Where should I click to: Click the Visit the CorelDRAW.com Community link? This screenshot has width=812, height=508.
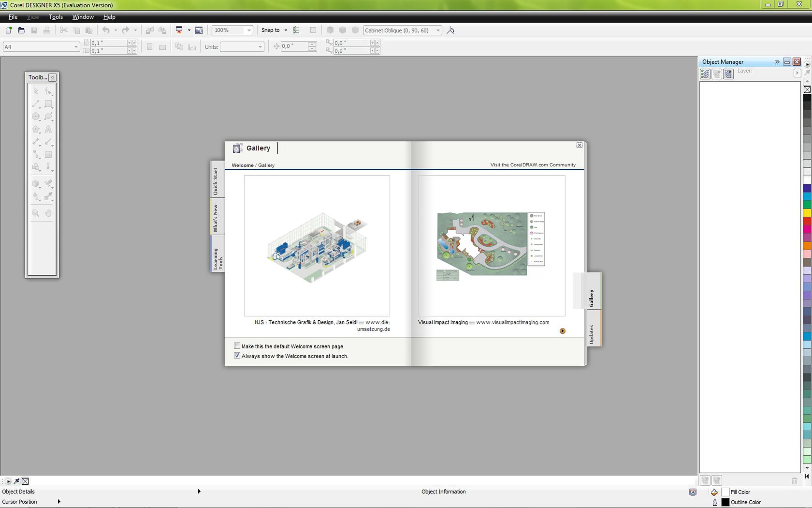[533, 164]
